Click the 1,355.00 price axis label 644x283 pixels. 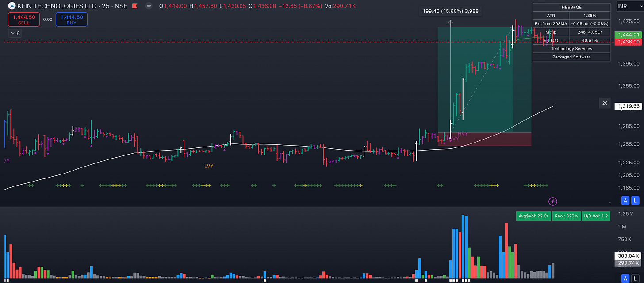(629, 86)
